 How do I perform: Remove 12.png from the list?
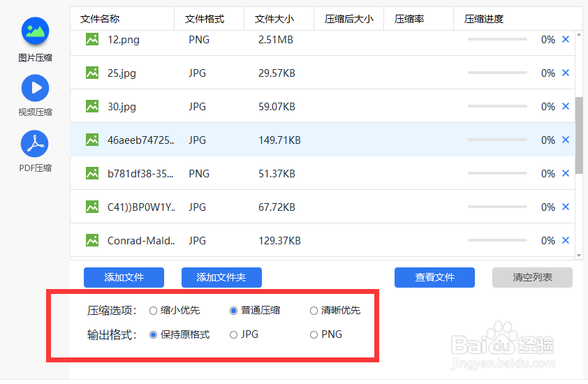566,39
